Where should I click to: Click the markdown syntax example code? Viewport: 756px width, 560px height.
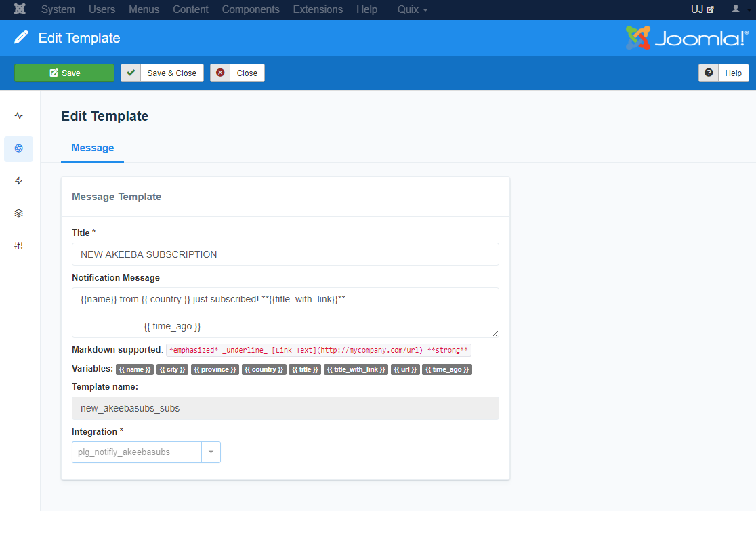(x=318, y=351)
